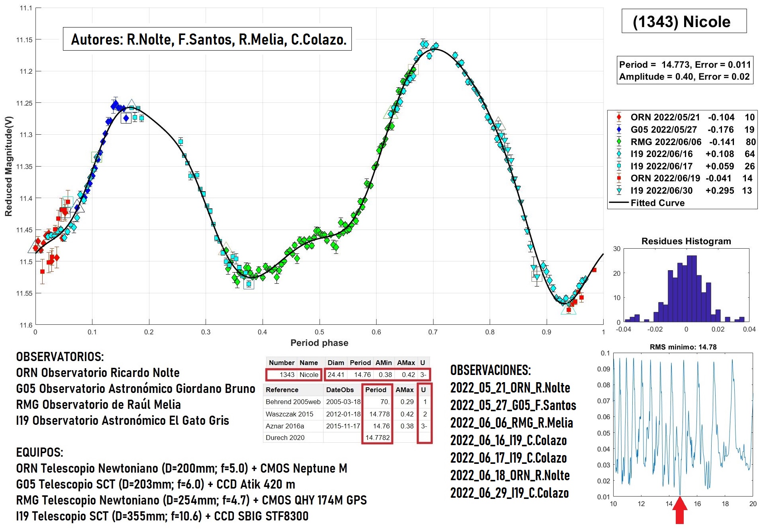The image size is (767, 532).
Task: Click 2022_06_29_I19_C.Colazo entry
Action: 509,493
